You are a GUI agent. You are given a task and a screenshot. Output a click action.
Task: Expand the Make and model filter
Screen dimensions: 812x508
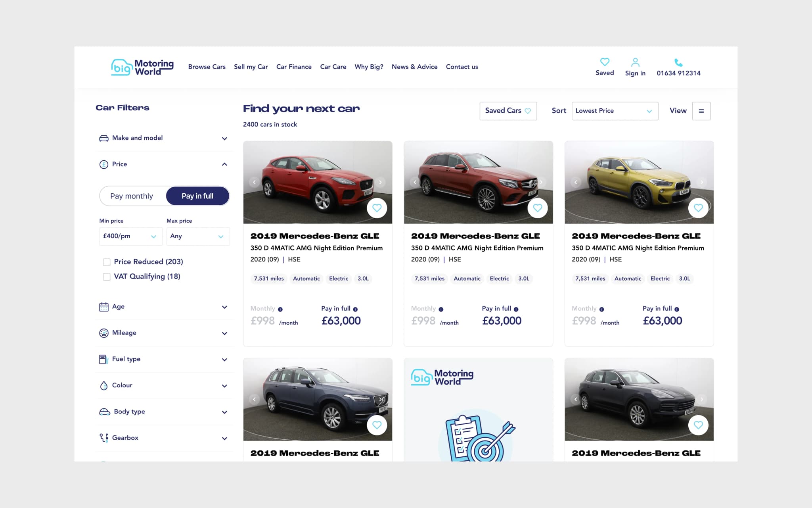pos(163,138)
